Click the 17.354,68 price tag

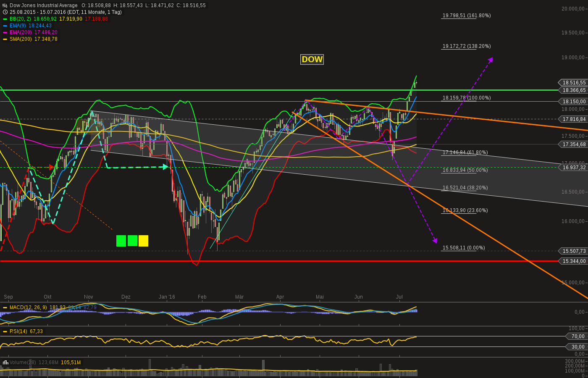click(573, 144)
